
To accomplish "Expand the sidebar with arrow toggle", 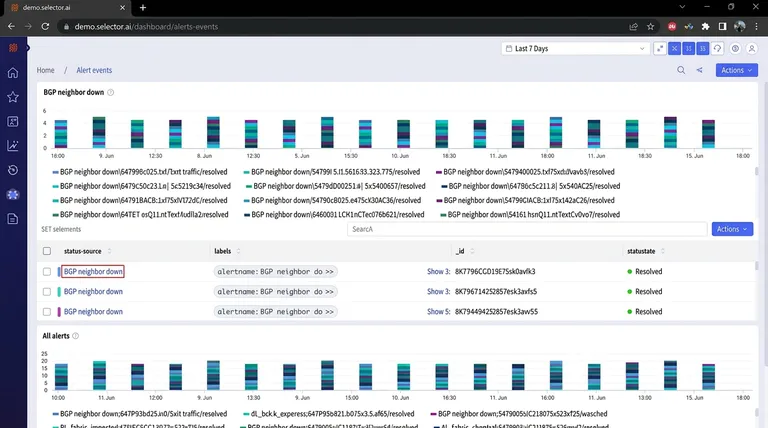I will tap(28, 48).
